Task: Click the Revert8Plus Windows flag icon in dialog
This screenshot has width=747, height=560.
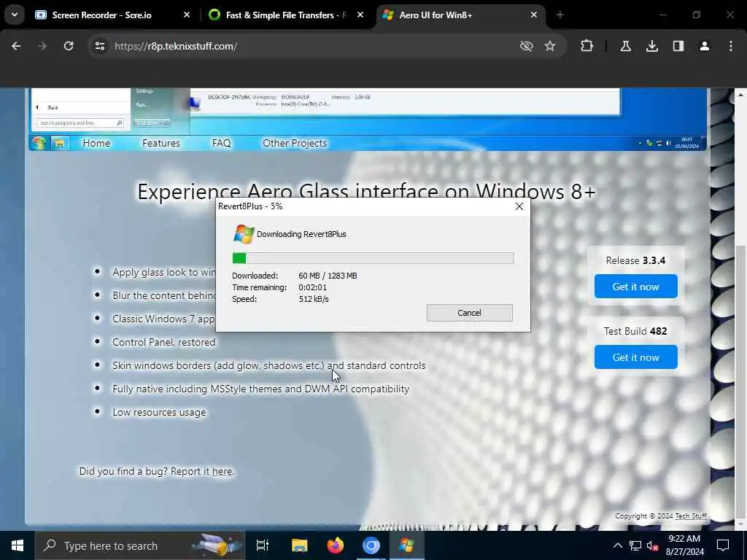Action: tap(244, 234)
